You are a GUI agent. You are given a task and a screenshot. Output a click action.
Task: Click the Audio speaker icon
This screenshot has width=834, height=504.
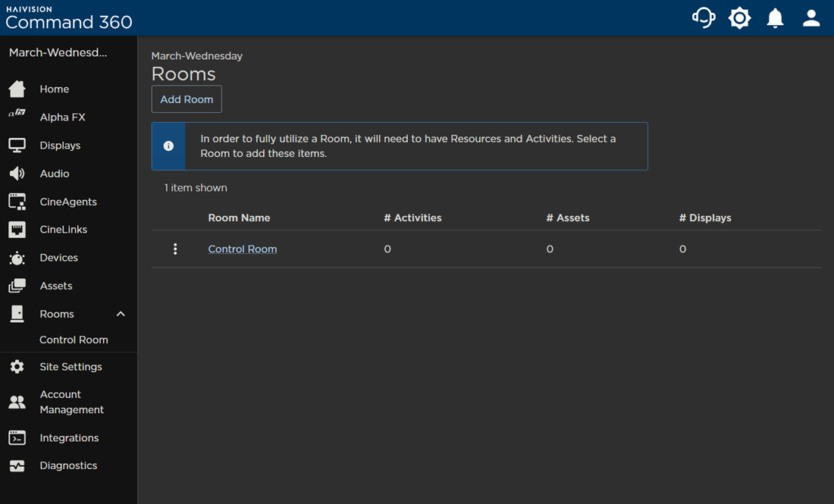tap(17, 174)
